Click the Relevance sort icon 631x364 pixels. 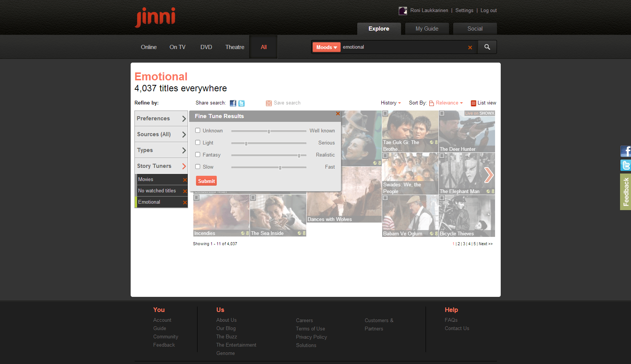(x=432, y=103)
